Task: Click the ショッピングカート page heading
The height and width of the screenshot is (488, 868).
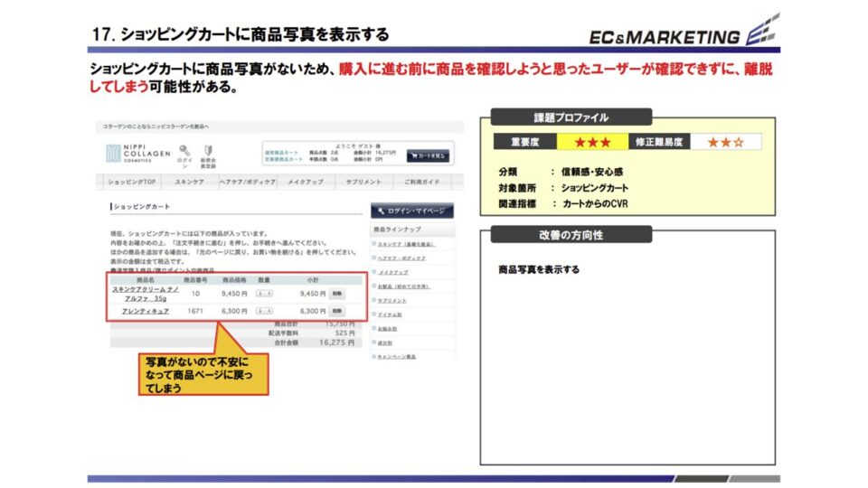Action: point(142,206)
